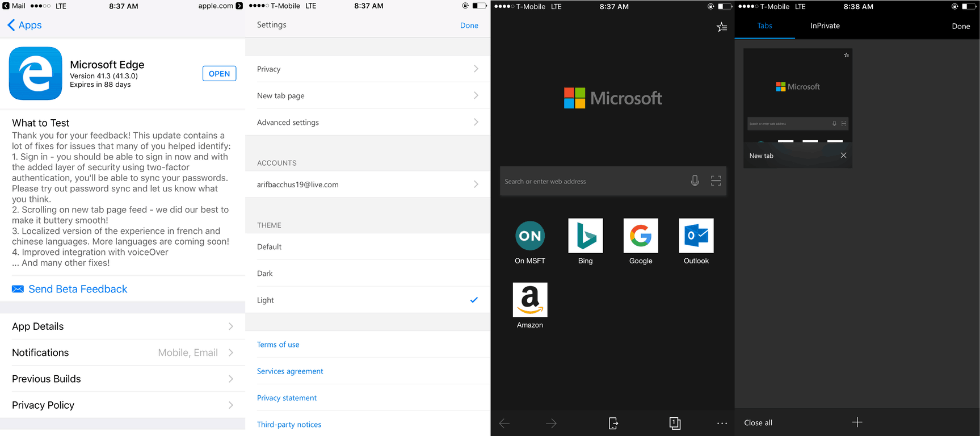Image resolution: width=980 pixels, height=436 pixels.
Task: Expand the Notifications row chevron
Action: [x=231, y=353]
